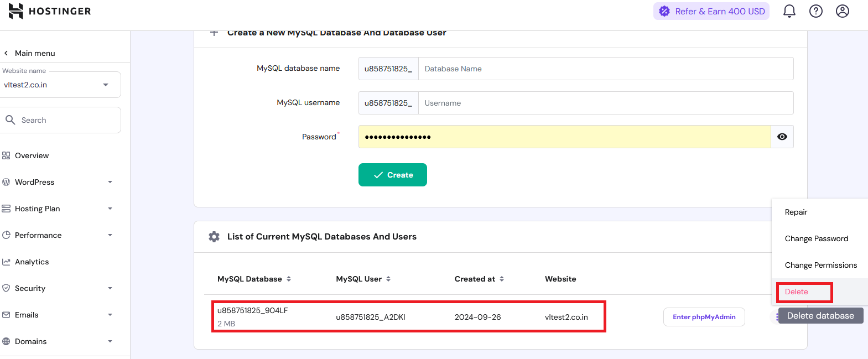
Task: Open the help question mark icon
Action: click(x=816, y=11)
